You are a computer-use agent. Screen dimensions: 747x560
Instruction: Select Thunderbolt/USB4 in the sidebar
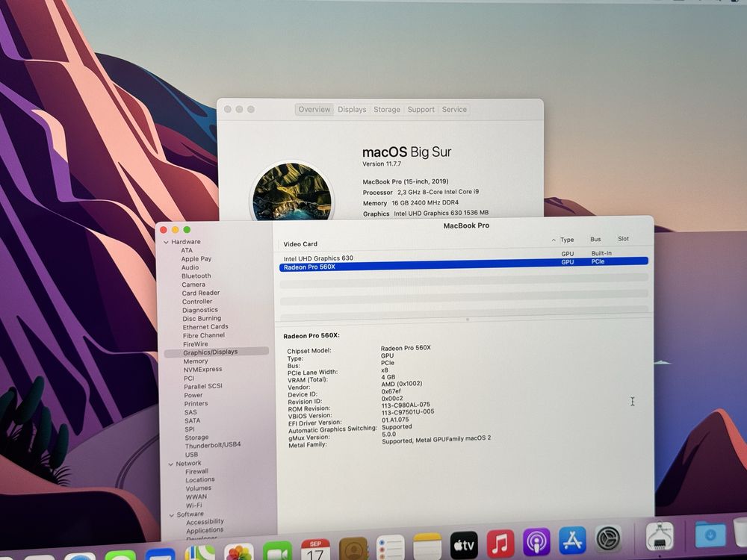212,445
